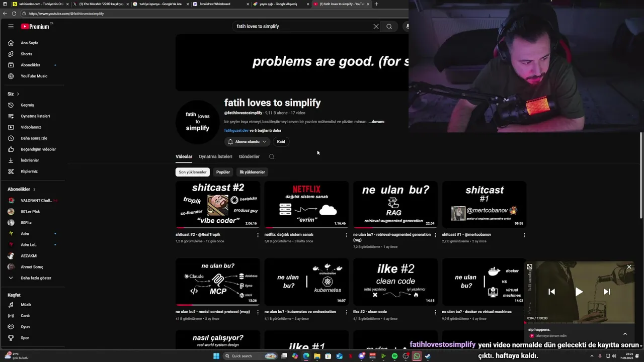Open Spotify from the taskbar
Image resolution: width=644 pixels, height=362 pixels.
click(394, 356)
